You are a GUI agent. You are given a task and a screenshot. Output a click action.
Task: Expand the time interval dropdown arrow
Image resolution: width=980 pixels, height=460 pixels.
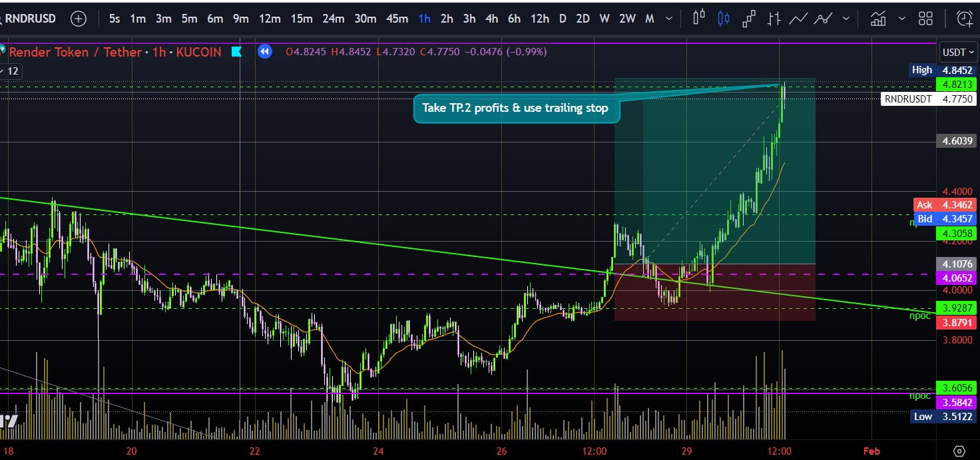click(668, 19)
